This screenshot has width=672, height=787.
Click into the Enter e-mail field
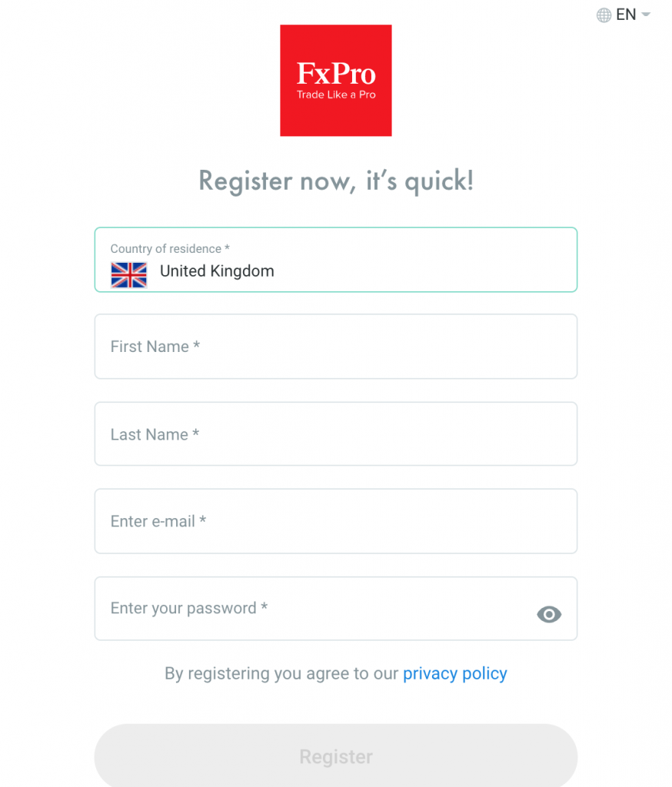pos(335,521)
